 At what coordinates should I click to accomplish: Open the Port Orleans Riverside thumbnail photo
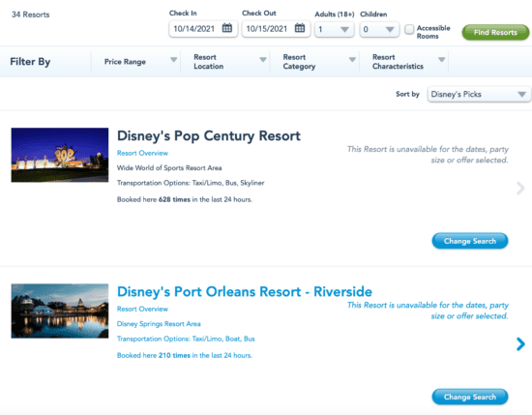click(60, 311)
